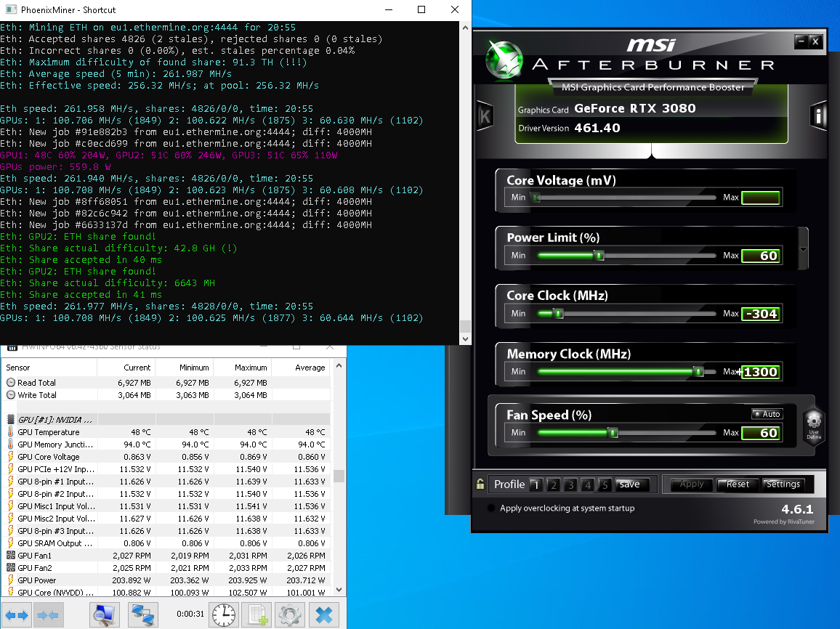Select the Write Total sensor row
This screenshot has width=840, height=629.
click(166, 395)
